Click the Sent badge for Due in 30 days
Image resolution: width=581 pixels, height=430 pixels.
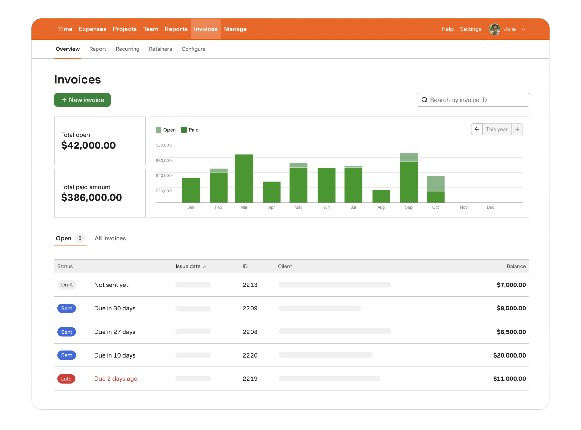(x=67, y=308)
